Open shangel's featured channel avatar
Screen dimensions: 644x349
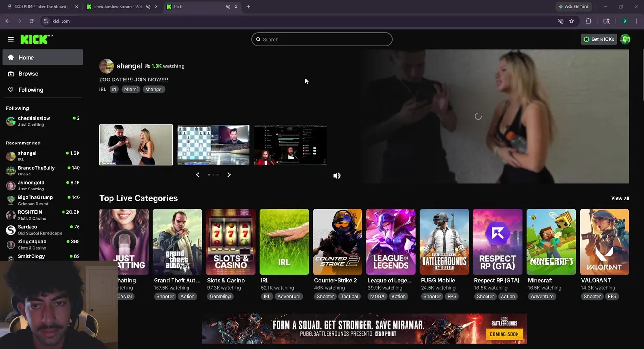(107, 66)
